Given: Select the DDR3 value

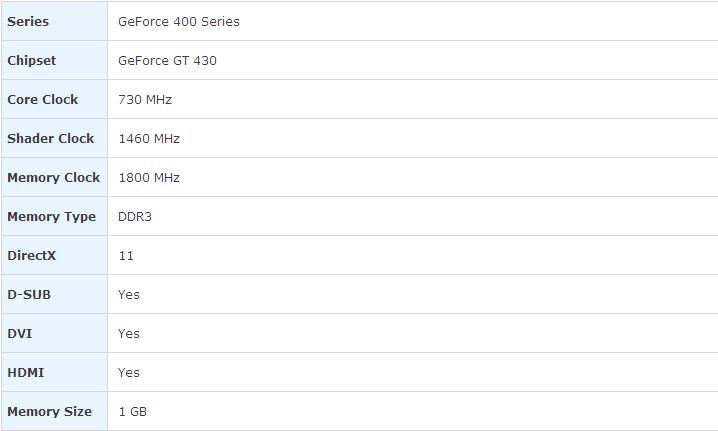Looking at the screenshot, I should (x=135, y=216).
